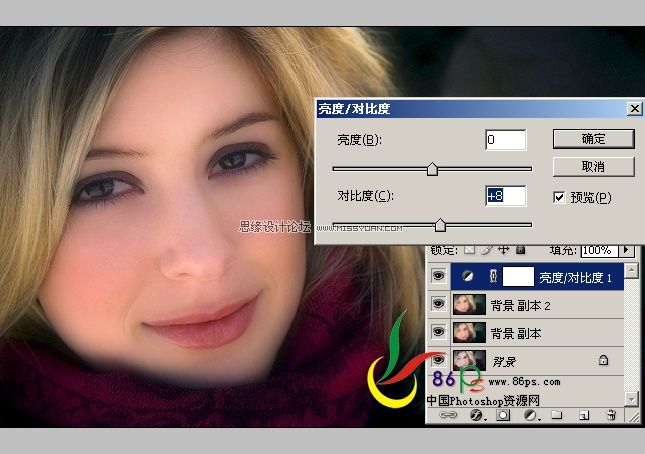Click the add layer mask icon
This screenshot has height=454, width=645.
pos(503,415)
